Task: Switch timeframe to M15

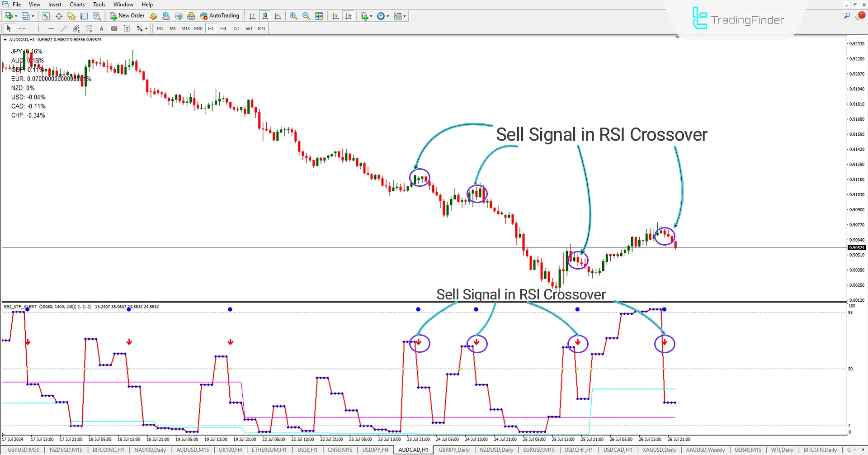Action: pos(185,28)
